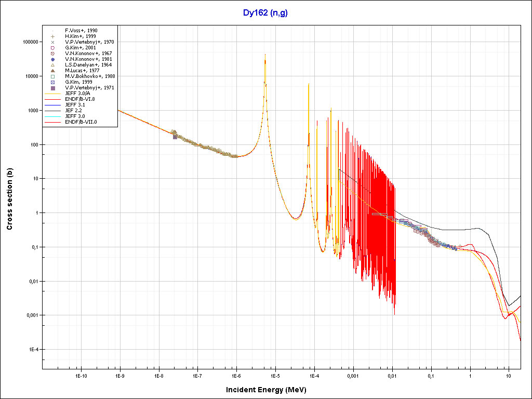Click the open square marker for M.V.Bokhovko+, 1988

[x=53, y=76]
